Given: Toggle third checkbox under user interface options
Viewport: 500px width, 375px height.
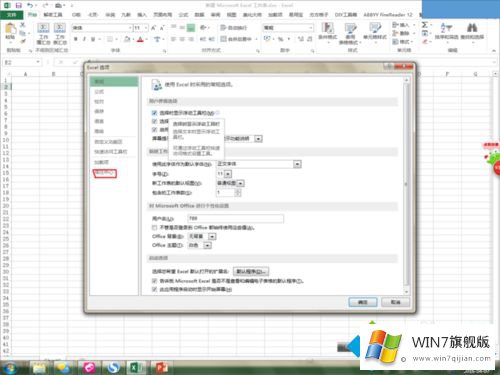Looking at the screenshot, I should coord(154,129).
